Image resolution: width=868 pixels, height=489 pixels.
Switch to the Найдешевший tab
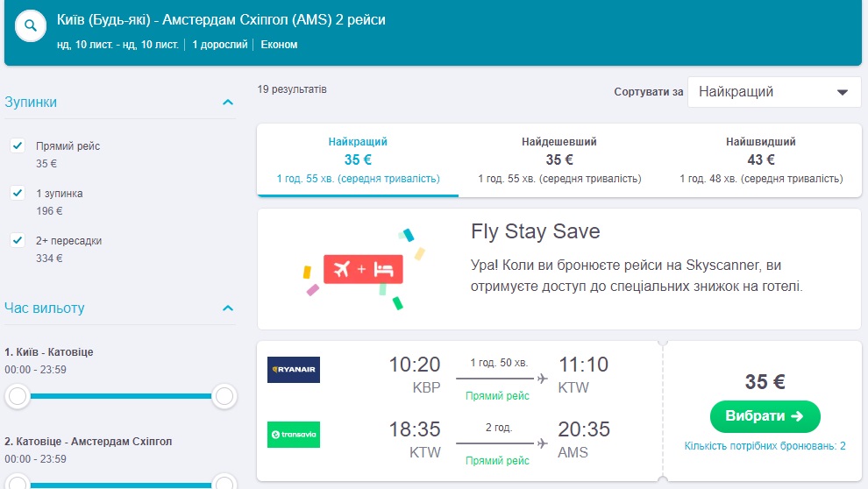pyautogui.click(x=559, y=159)
